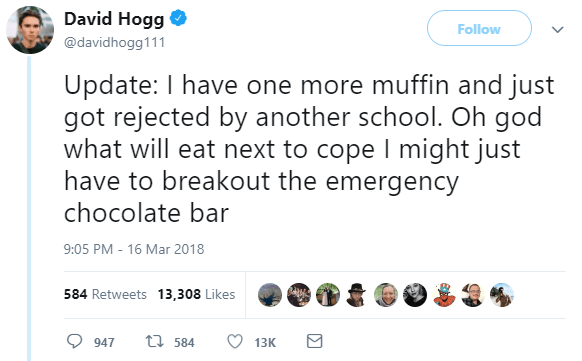Screen dimensions: 582x361
Task: Click the envelope direct message icon
Action: (x=314, y=341)
